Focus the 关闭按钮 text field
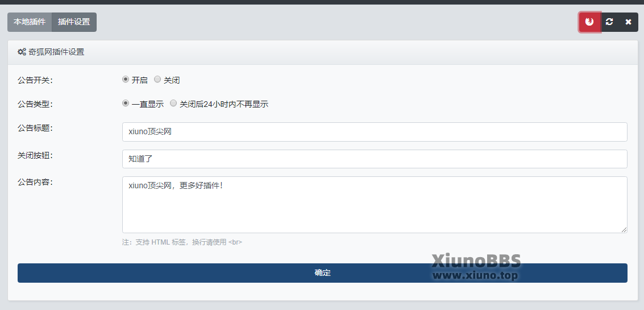The image size is (644, 310). pyautogui.click(x=375, y=159)
